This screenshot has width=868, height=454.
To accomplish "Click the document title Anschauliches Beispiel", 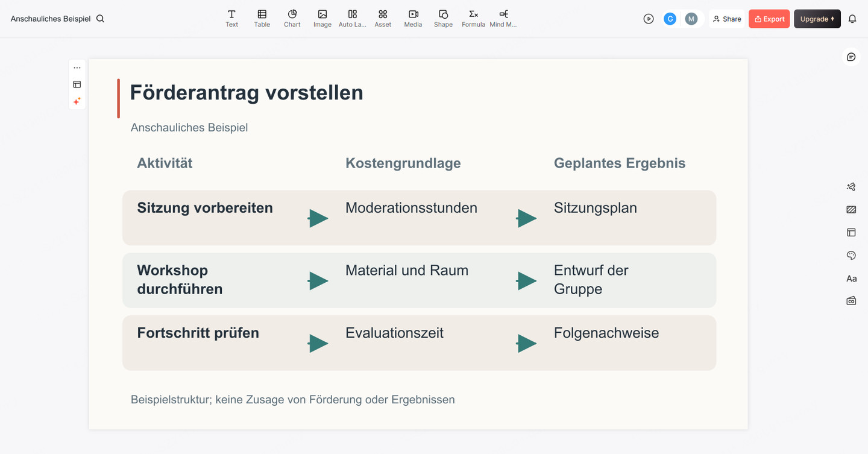I will click(x=51, y=19).
